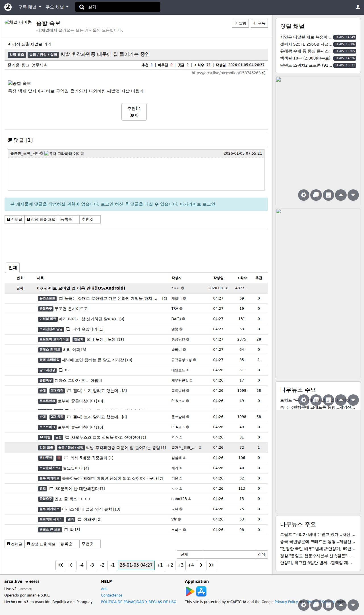Viewport: 364px width, 615px height.
Task: Open the Ads link in the footer
Action: [104, 589]
